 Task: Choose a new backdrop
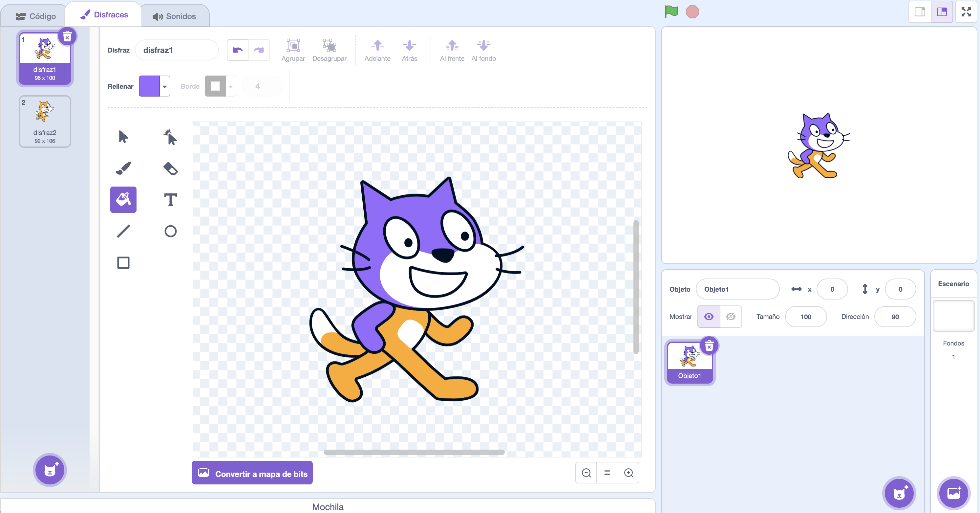(954, 493)
